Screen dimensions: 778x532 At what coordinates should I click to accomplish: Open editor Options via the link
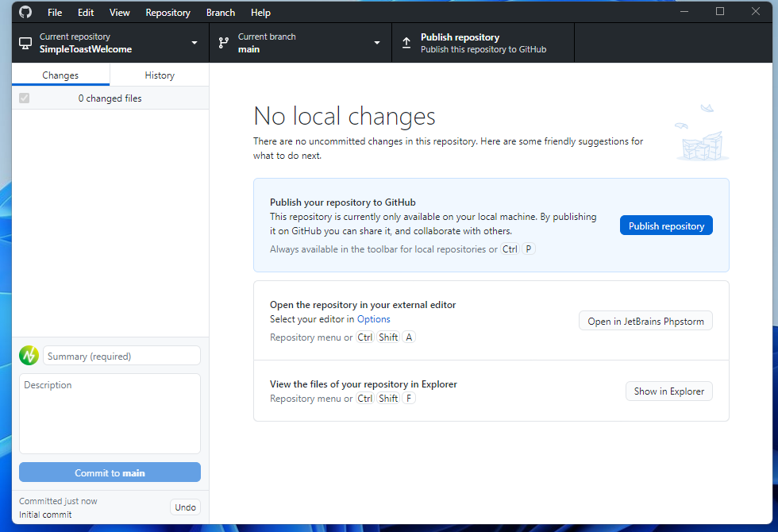click(373, 318)
